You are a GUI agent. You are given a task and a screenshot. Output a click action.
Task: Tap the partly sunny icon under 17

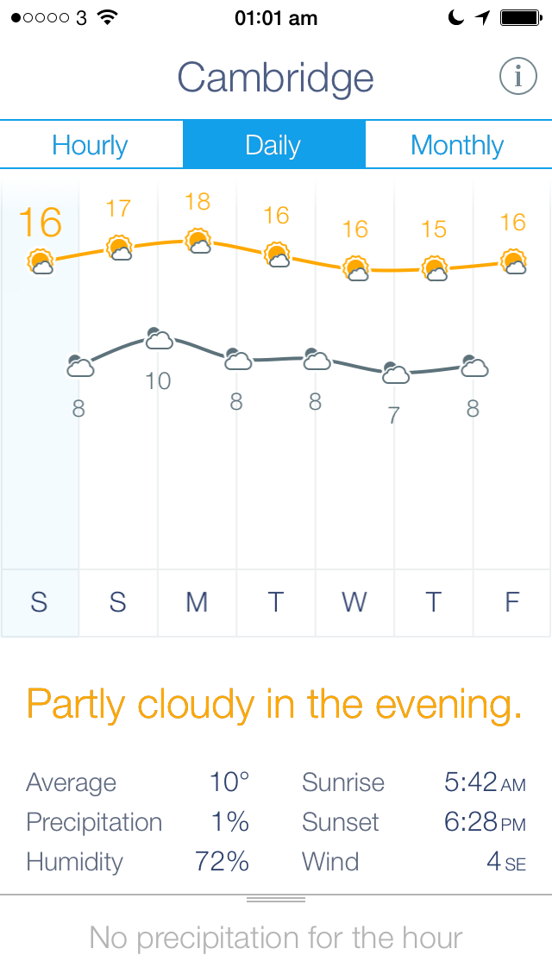coord(119,248)
